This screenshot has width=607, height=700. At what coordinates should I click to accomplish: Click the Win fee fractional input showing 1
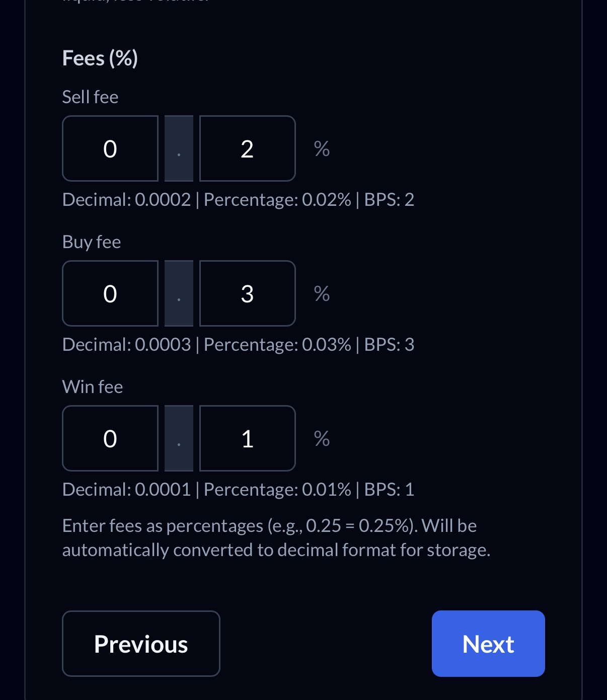247,438
